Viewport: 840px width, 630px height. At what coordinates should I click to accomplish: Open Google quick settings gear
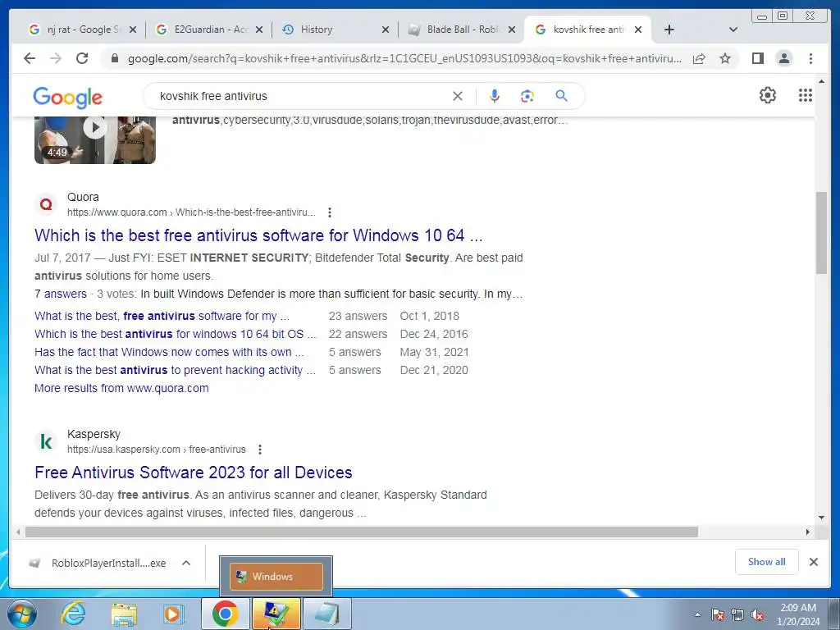[768, 95]
